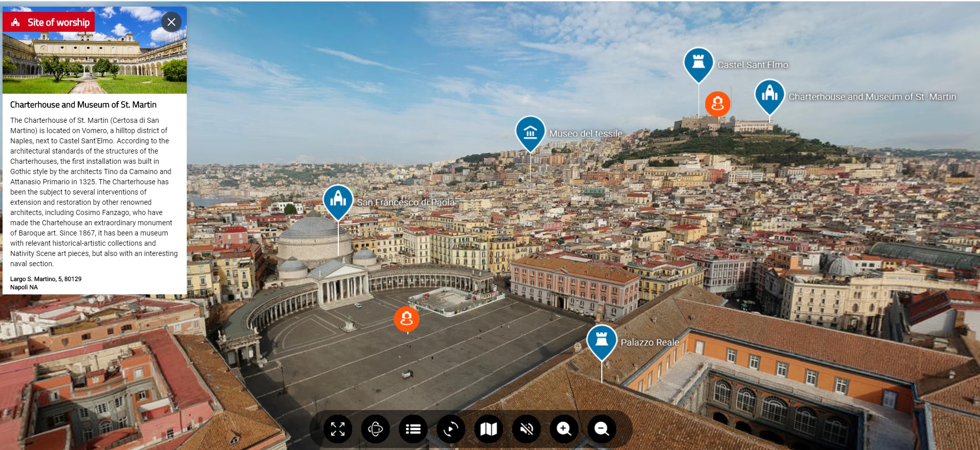Click the Museo del tessile label
Viewport: 980px width, 450px height.
pyautogui.click(x=586, y=134)
